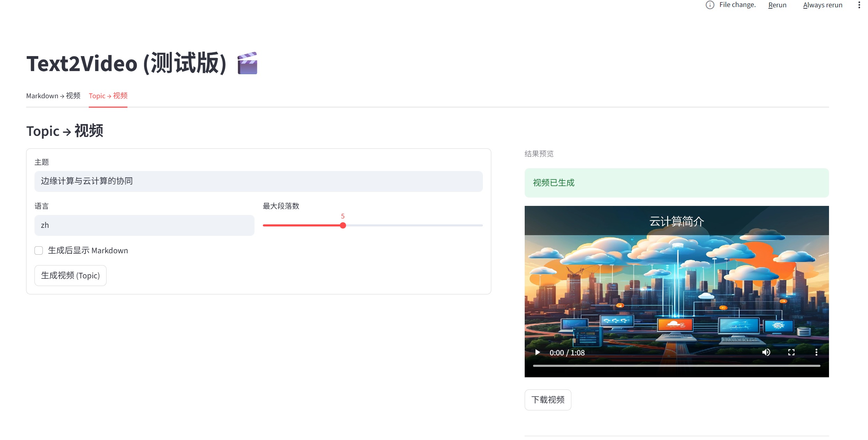Screen dimensions: 868x440
Task: Click the 主题 text input field
Action: (258, 181)
